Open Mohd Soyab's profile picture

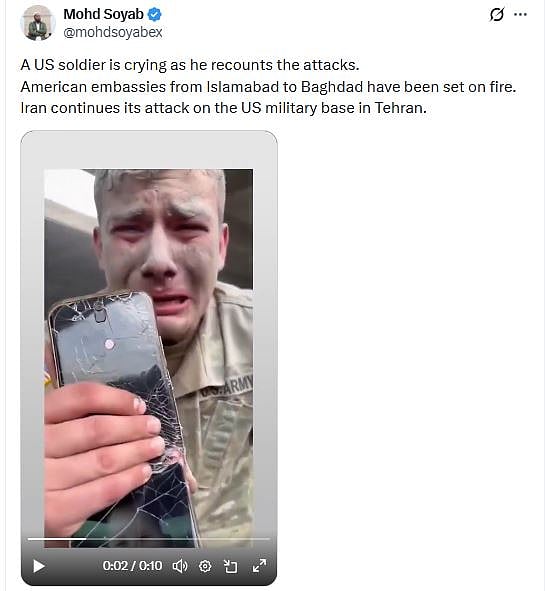pos(37,23)
